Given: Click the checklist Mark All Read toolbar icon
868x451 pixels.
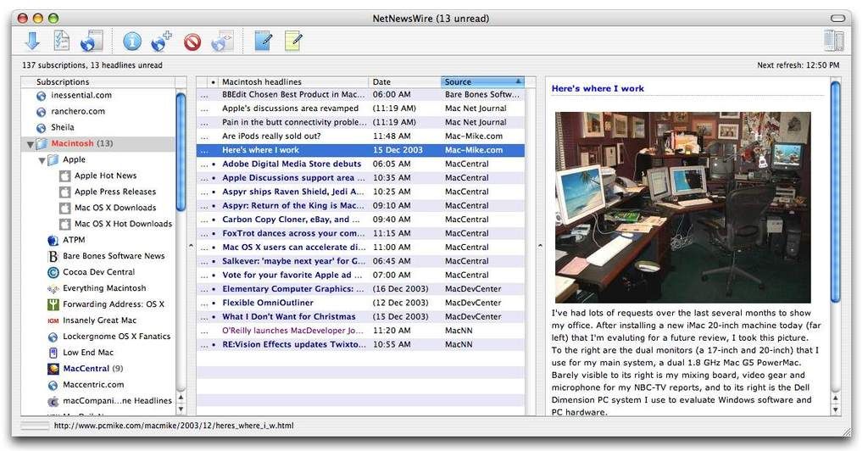Looking at the screenshot, I should point(61,42).
